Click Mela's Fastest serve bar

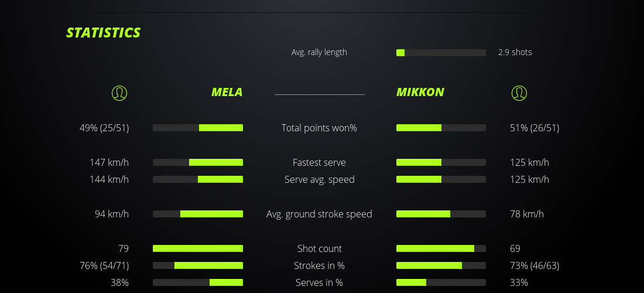(198, 162)
